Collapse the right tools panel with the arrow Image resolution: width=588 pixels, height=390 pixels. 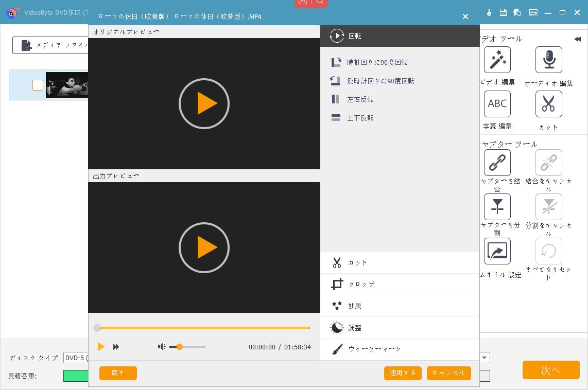click(x=577, y=39)
